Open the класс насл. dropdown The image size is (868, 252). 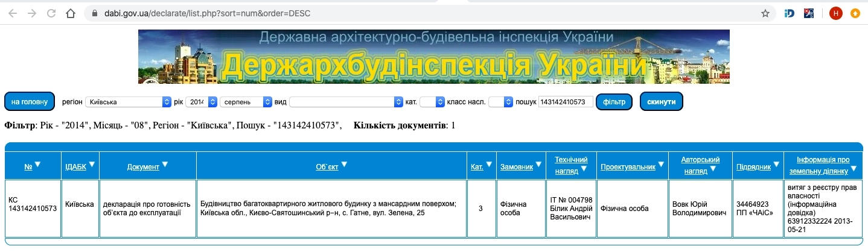point(500,102)
